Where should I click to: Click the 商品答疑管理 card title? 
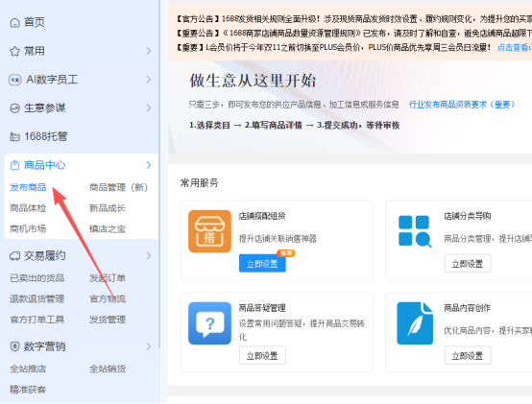(x=262, y=308)
